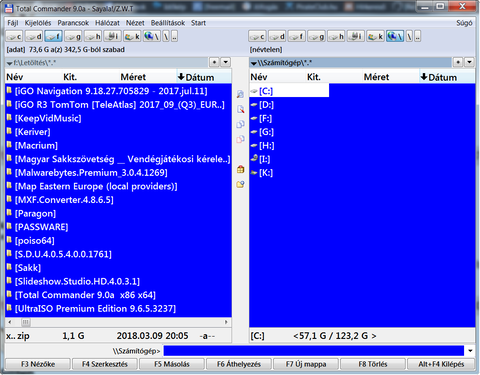Select drive d in the right drive bar
Image resolution: width=480 pixels, height=375 pixels.
coord(277,36)
